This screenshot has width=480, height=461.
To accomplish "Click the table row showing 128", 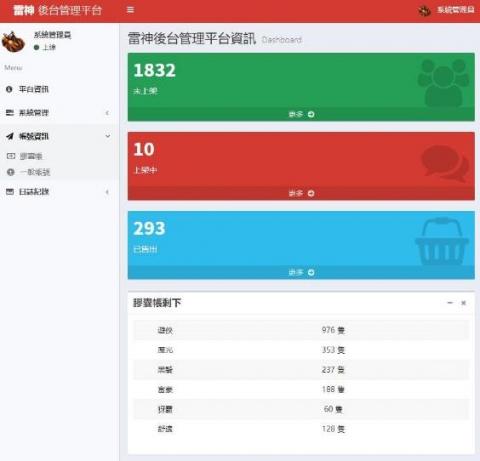I will coord(301,429).
